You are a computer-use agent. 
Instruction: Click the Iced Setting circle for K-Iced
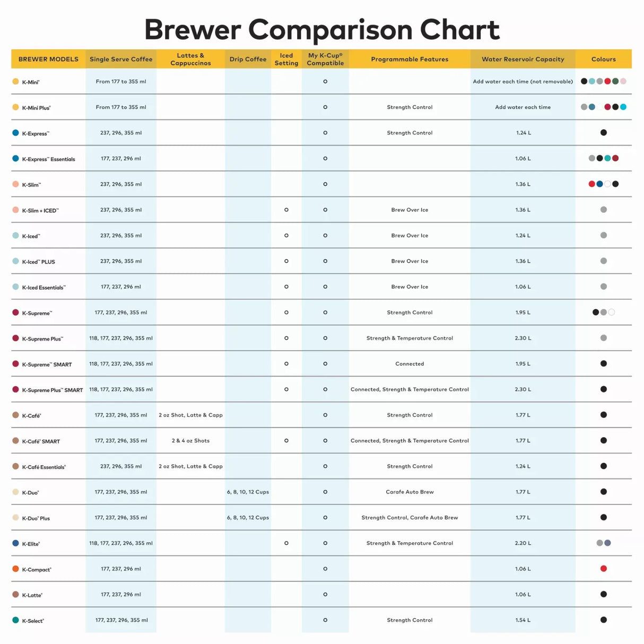(286, 236)
